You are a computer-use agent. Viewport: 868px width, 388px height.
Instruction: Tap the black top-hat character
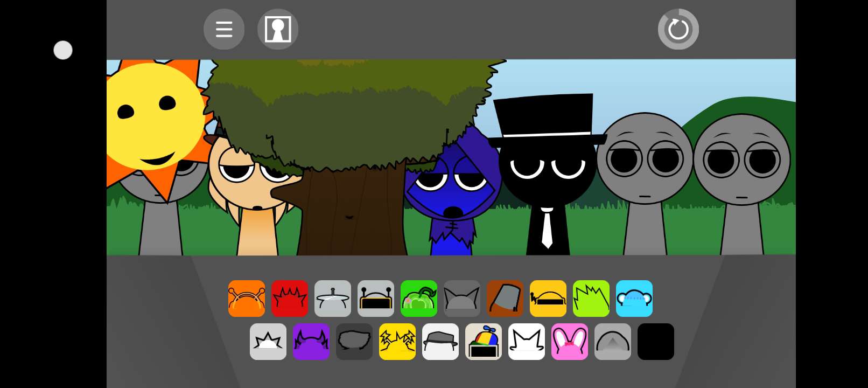tap(547, 175)
